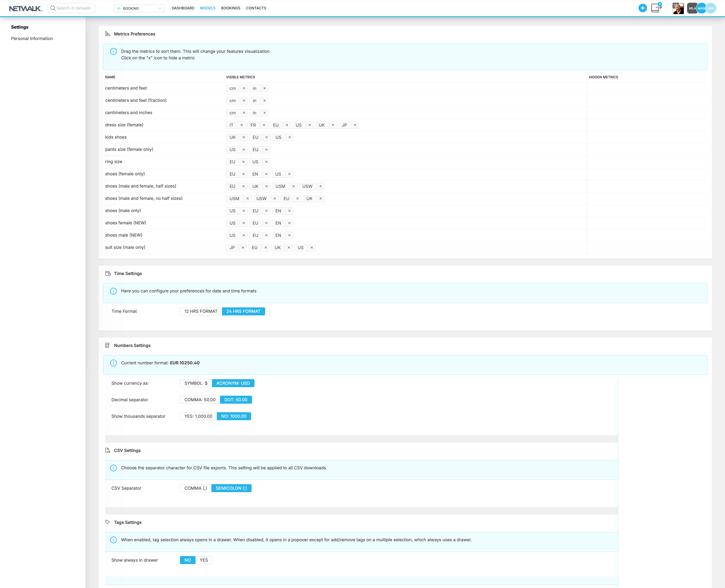Remove EU from ring size row
The height and width of the screenshot is (588, 725).
point(243,162)
